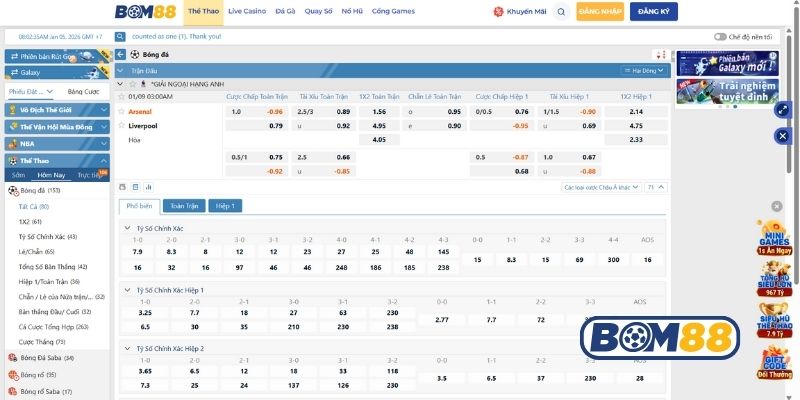This screenshot has height=400, width=800.
Task: Select Tỷ Số Chính Xác in sidebar
Action: click(x=47, y=237)
